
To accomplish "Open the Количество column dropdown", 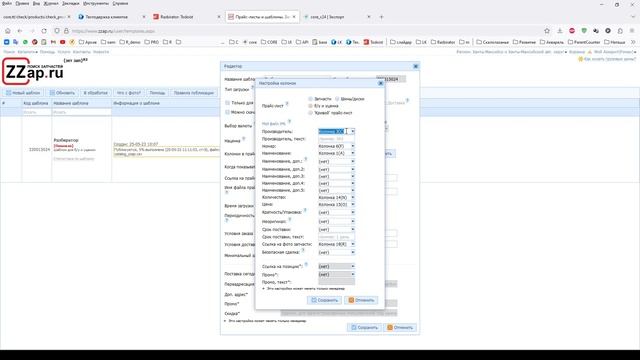I will (x=353, y=198).
